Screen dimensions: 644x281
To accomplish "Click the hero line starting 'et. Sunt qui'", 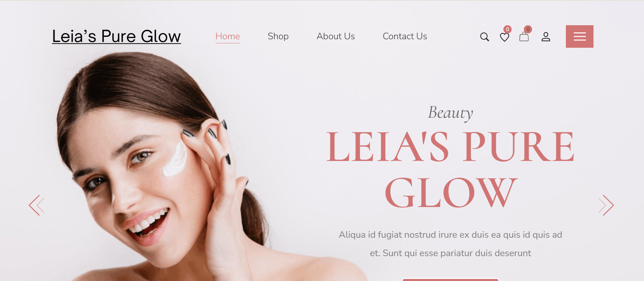I will click(450, 253).
